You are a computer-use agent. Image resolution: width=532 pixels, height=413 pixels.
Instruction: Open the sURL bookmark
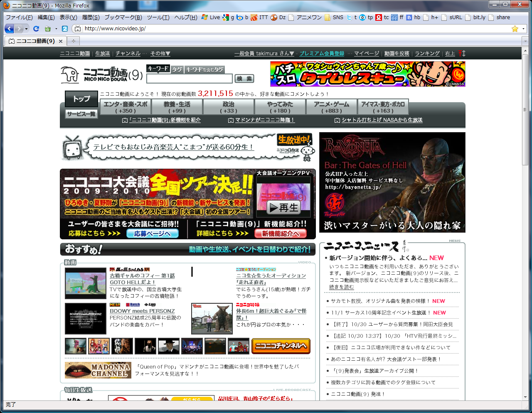click(x=452, y=17)
